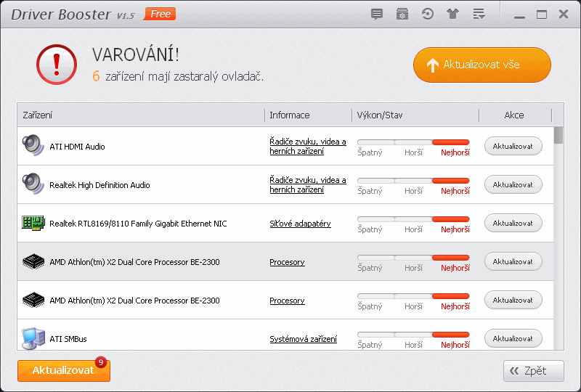581x392 pixels.
Task: Sort by the Zařízení column header
Action: pos(141,115)
